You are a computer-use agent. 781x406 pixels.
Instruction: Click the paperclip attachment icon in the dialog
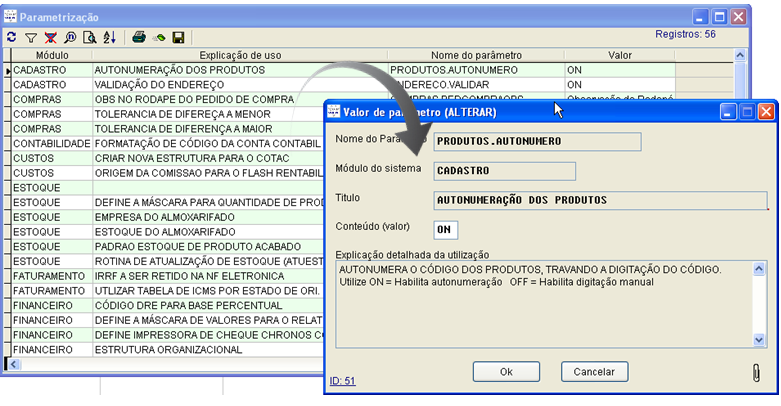tap(756, 372)
